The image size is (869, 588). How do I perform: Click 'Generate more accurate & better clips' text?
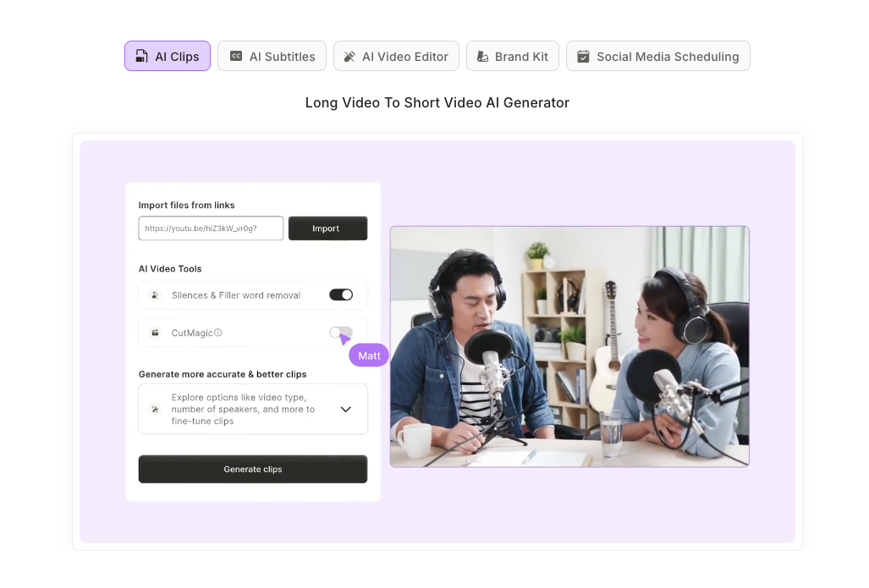point(223,374)
